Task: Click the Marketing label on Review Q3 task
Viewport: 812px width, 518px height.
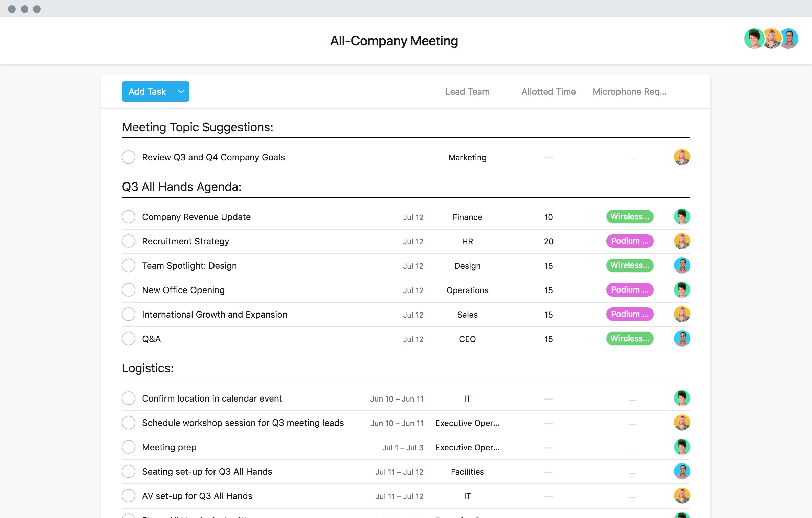Action: 467,157
